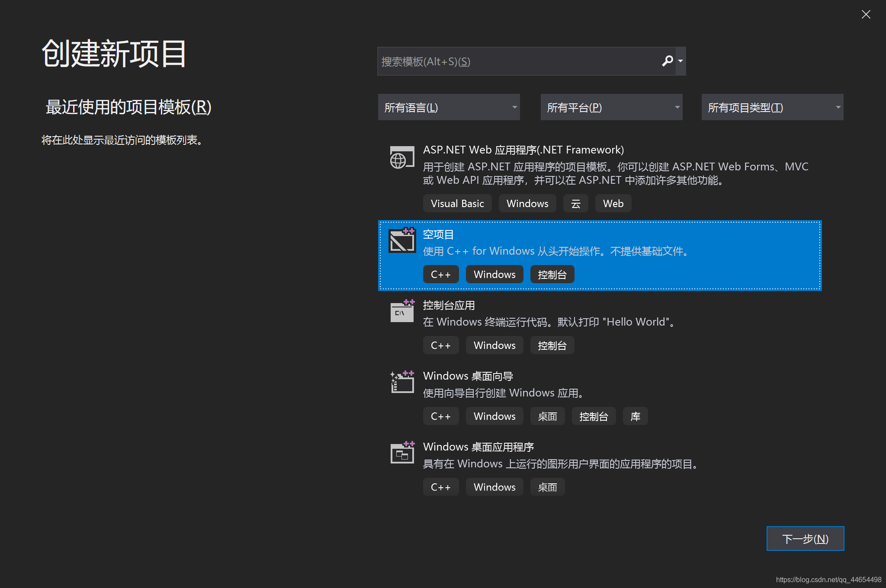Screen dimensions: 886x588
Task: Click the 使用向导自行创建 Windows 应用 description
Action: tap(504, 393)
